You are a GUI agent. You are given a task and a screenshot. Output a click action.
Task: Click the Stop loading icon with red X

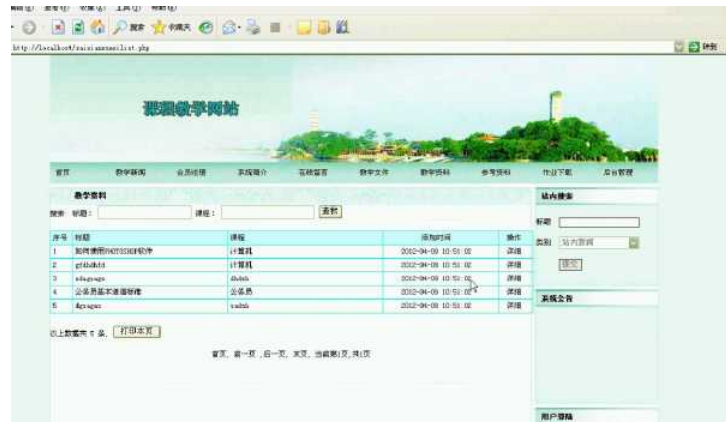[x=58, y=28]
